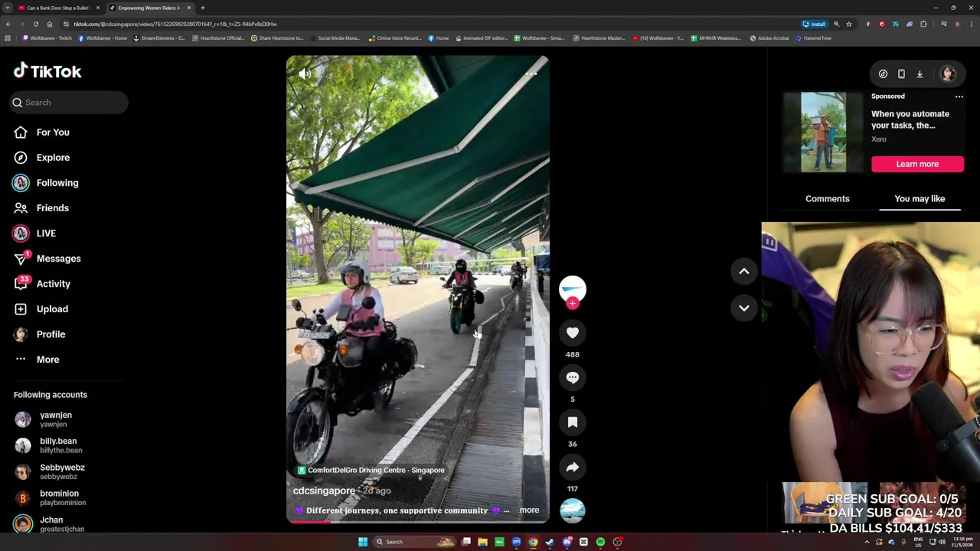Click the phone app icon in the top bar
Viewport: 980px width, 551px height.
(x=901, y=74)
